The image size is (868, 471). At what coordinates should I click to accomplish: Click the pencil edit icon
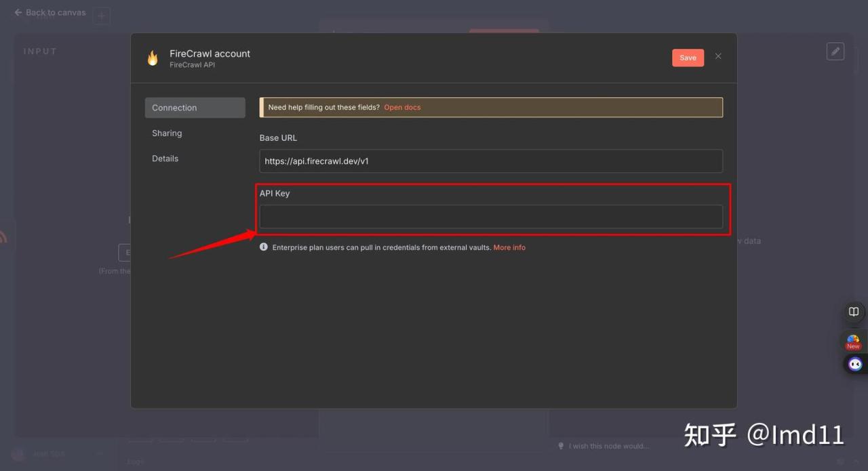(835, 52)
